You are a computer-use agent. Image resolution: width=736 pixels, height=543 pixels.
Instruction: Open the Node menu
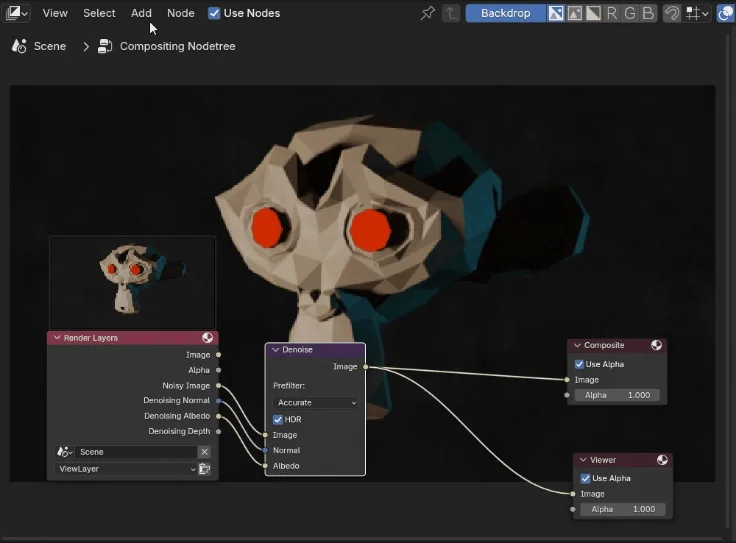pos(181,13)
